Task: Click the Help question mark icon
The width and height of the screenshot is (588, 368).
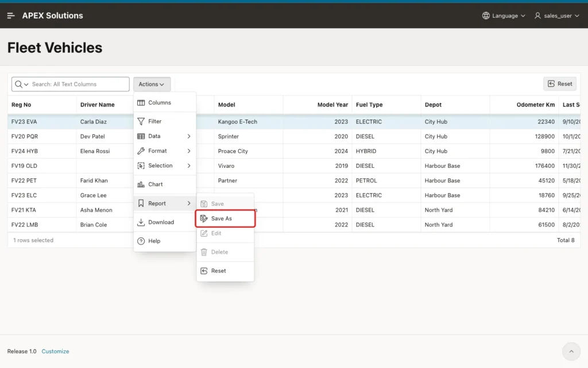Action: (x=141, y=241)
